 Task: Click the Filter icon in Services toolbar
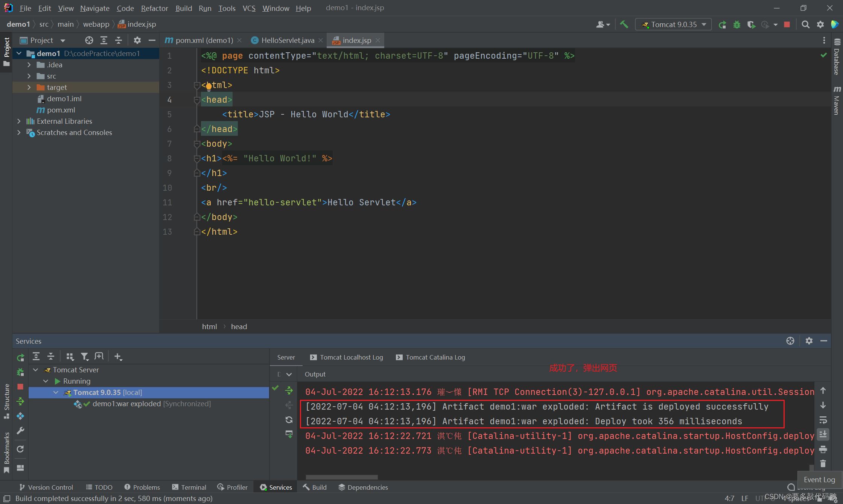pyautogui.click(x=84, y=357)
